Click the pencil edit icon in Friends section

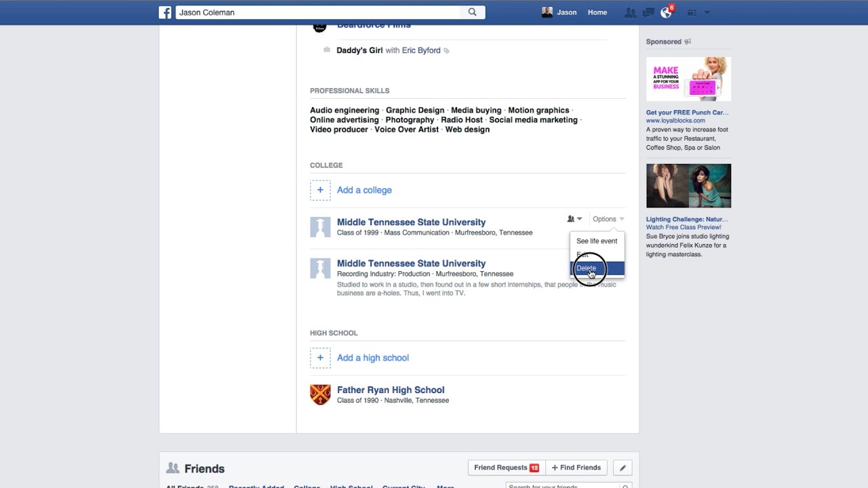(623, 468)
